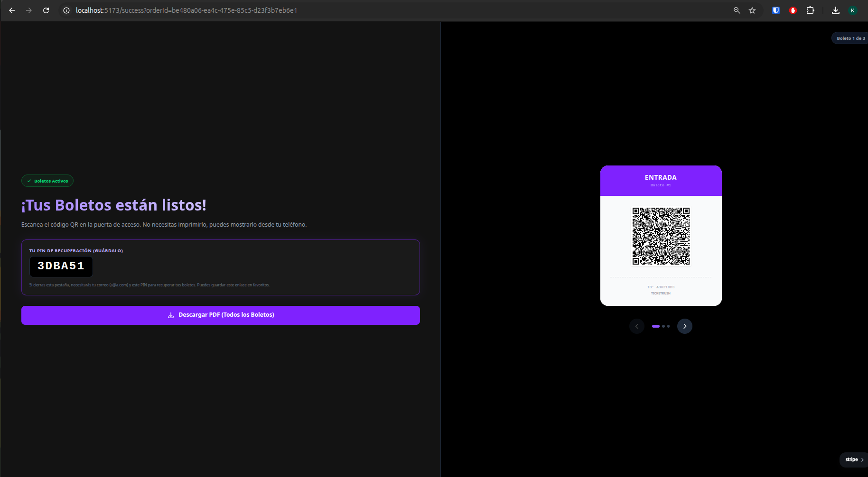Download PDF of all tickets
The image size is (868, 477).
coord(221,315)
